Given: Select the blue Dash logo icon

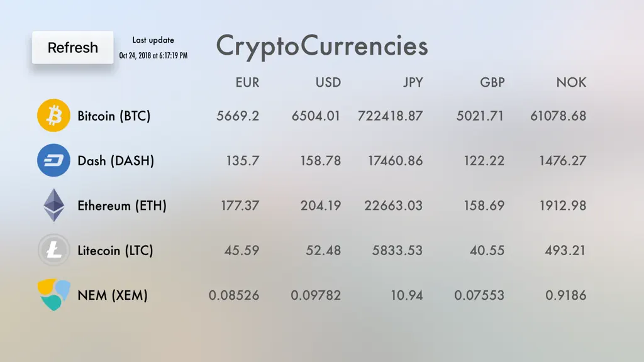Looking at the screenshot, I should pos(53,160).
